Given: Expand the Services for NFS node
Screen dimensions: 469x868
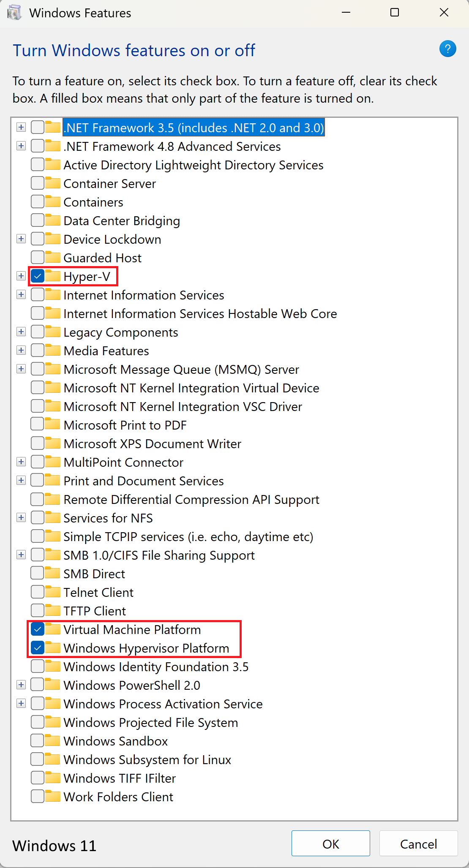Looking at the screenshot, I should 21,517.
